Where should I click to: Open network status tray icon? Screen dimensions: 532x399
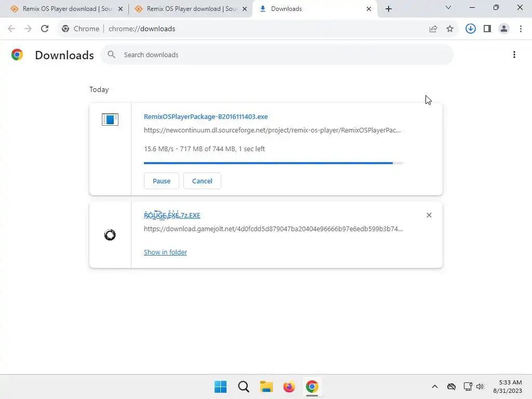[468, 387]
